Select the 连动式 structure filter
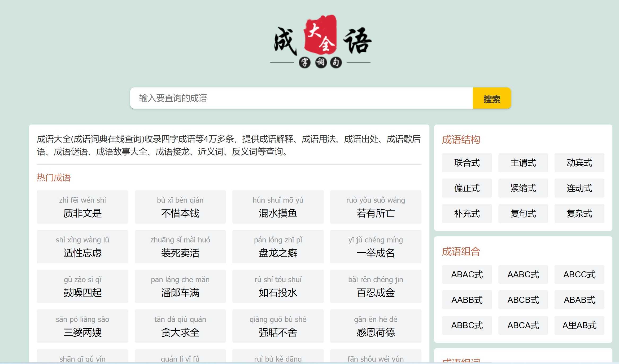This screenshot has width=619, height=364. pos(579,188)
